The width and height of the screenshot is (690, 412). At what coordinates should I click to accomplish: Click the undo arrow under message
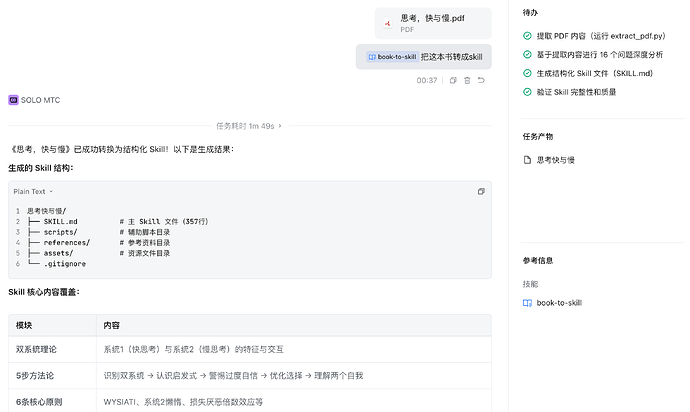(x=481, y=80)
